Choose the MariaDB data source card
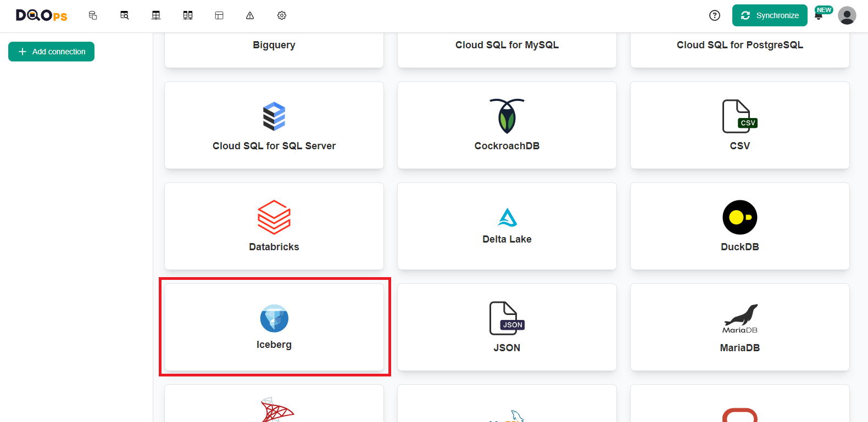Screen dimensions: 868x422 point(740,327)
